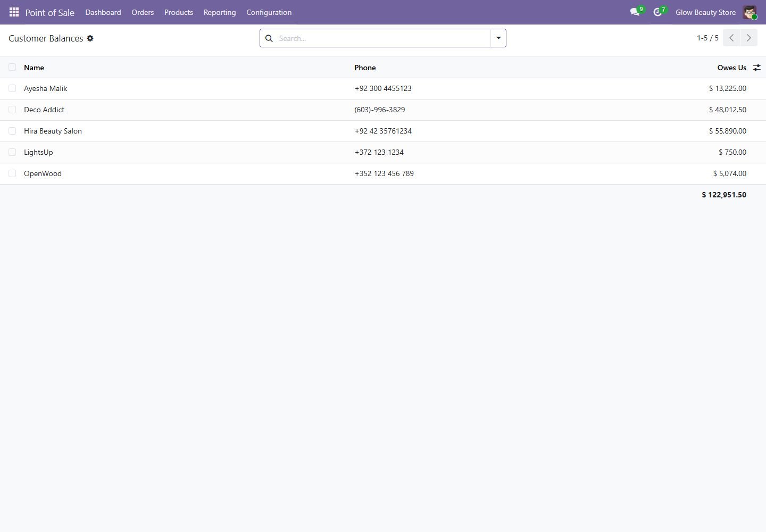The width and height of the screenshot is (766, 532).
Task: Sort by the Phone column header
Action: point(365,68)
